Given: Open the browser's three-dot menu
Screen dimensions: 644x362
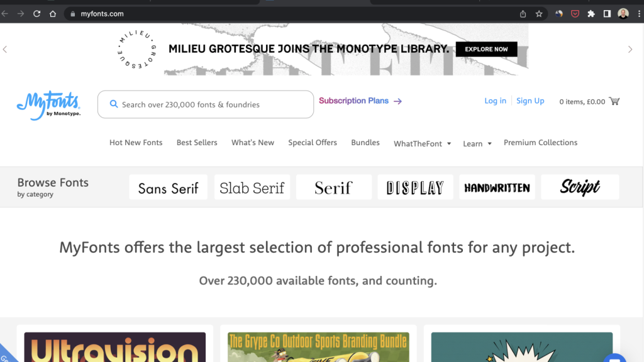Looking at the screenshot, I should [x=638, y=13].
